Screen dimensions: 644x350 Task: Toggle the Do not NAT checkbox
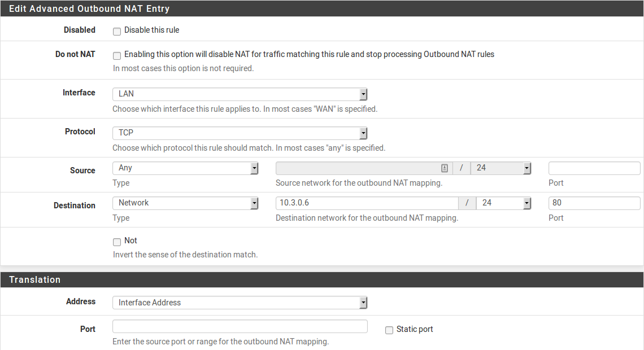click(117, 55)
